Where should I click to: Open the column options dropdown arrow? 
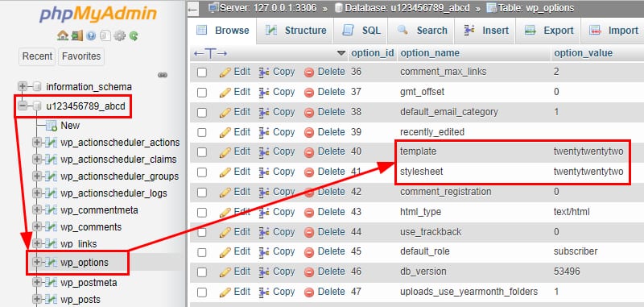(341, 53)
